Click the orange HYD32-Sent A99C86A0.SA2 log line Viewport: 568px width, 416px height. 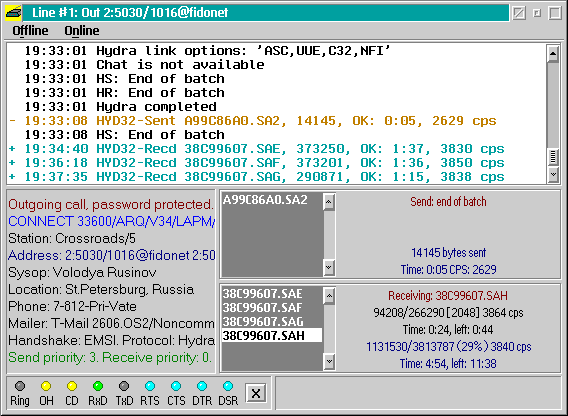(x=252, y=121)
